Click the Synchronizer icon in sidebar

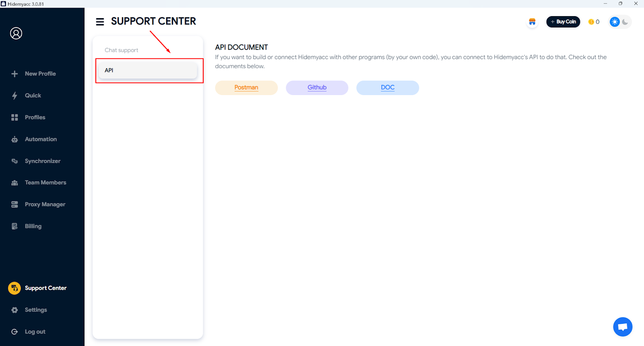[14, 161]
